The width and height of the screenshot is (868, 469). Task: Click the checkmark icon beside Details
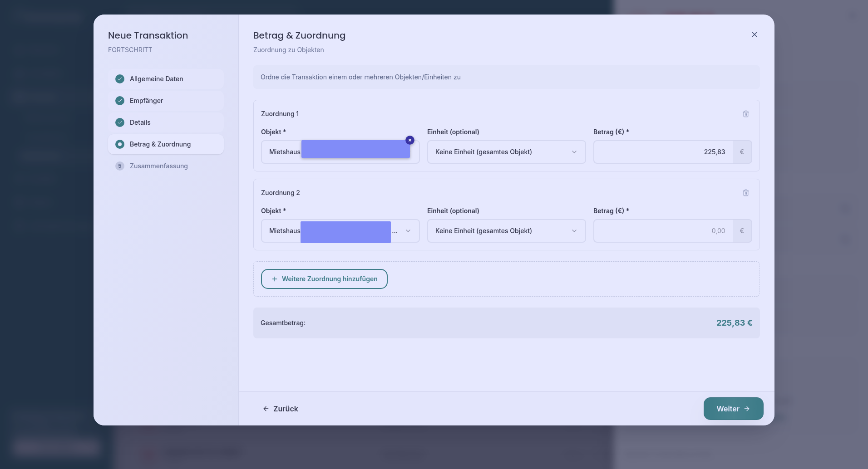point(120,122)
